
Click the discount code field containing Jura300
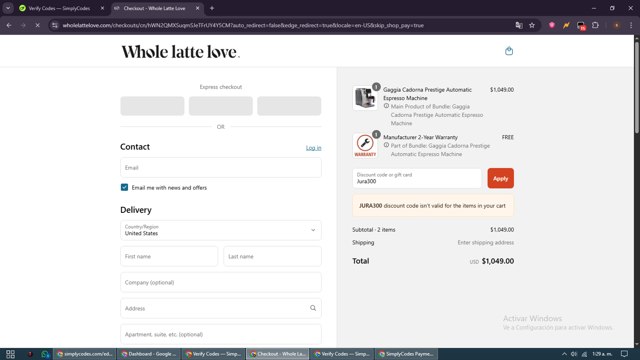click(417, 178)
